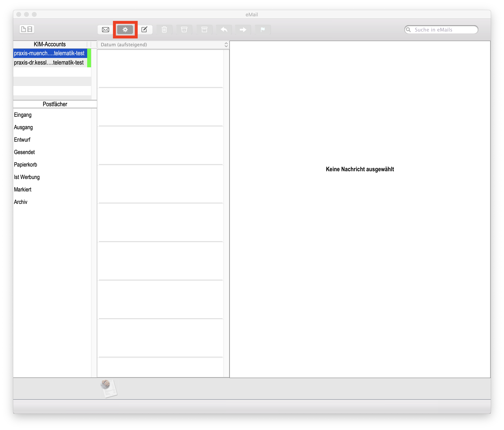Click the envelope fetch mail icon

pyautogui.click(x=105, y=30)
